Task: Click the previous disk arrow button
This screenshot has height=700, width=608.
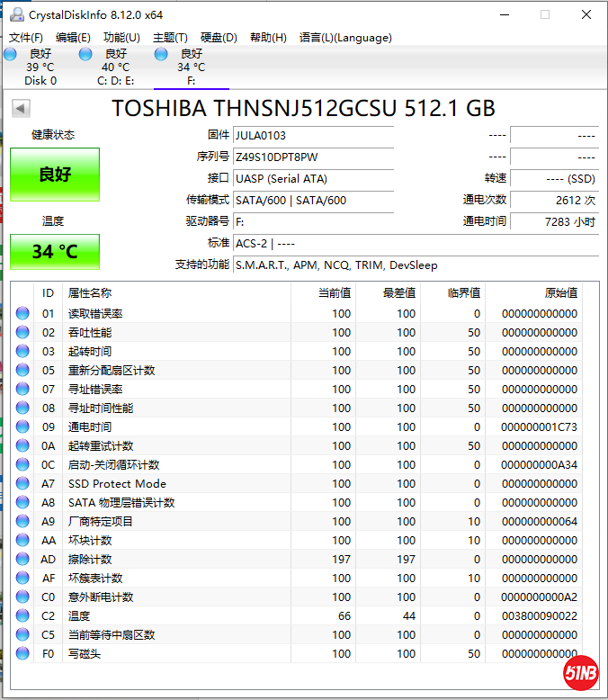Action: (x=21, y=109)
